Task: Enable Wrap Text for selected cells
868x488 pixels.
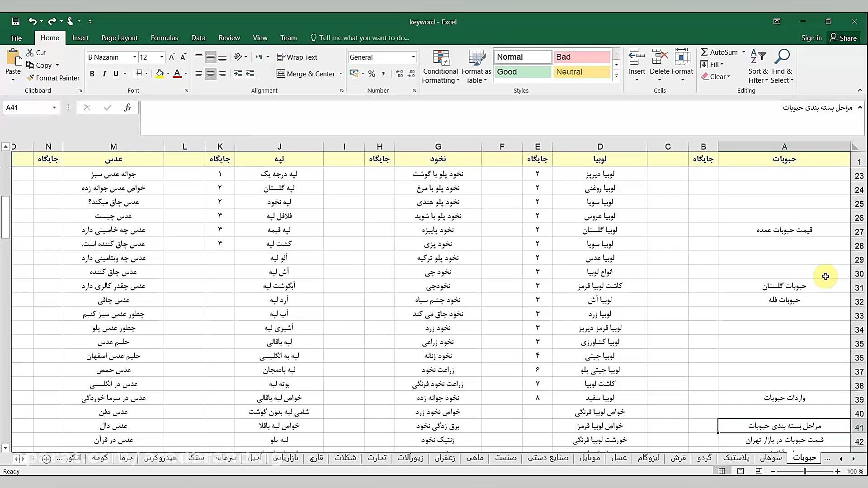Action: click(297, 57)
